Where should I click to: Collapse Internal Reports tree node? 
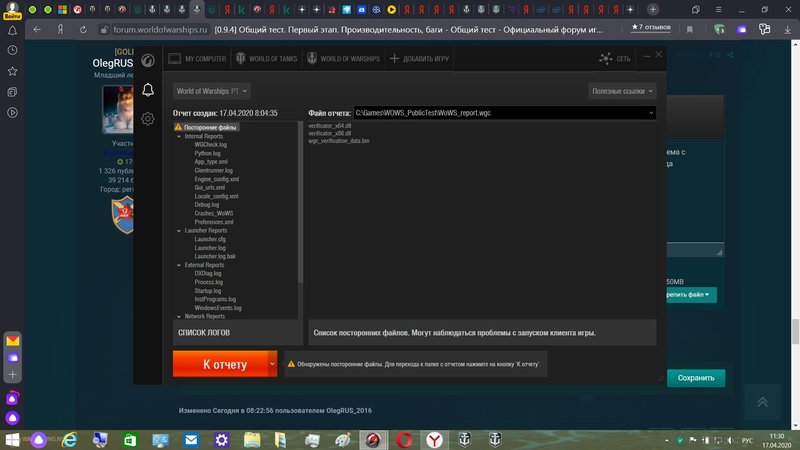[179, 136]
